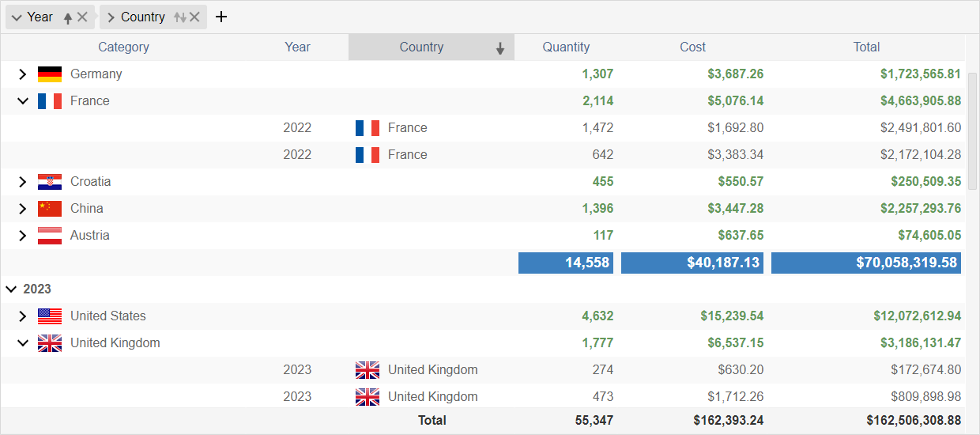Click year 2022 in row with 1,472
This screenshot has width=980, height=435.
tap(297, 128)
